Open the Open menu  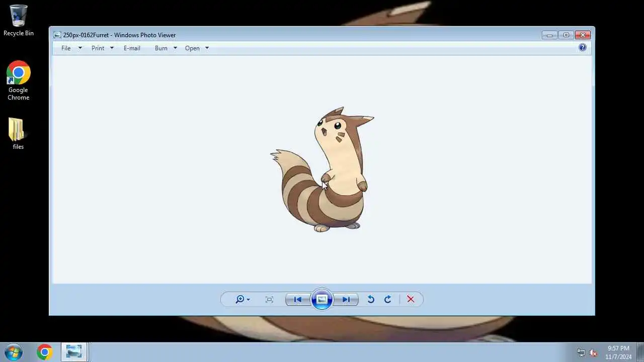192,48
